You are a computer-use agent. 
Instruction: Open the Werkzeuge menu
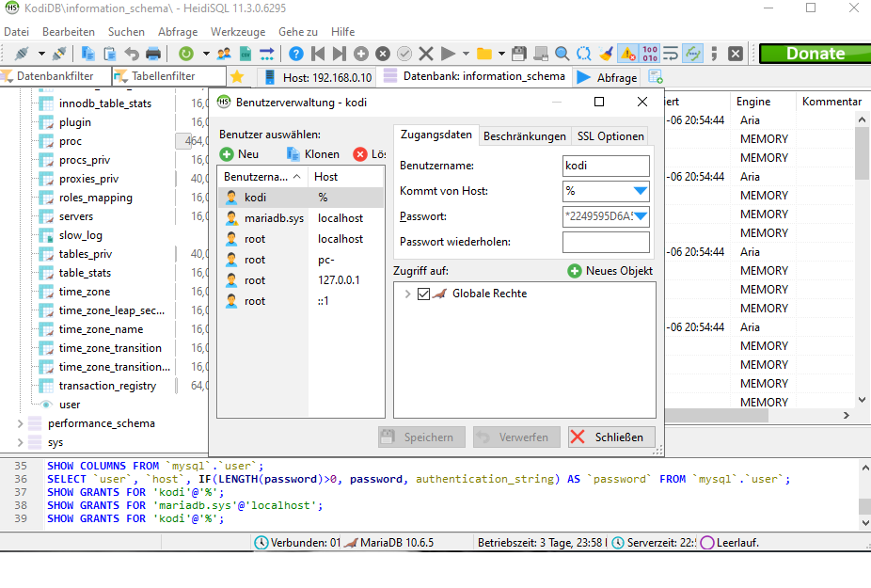click(238, 32)
